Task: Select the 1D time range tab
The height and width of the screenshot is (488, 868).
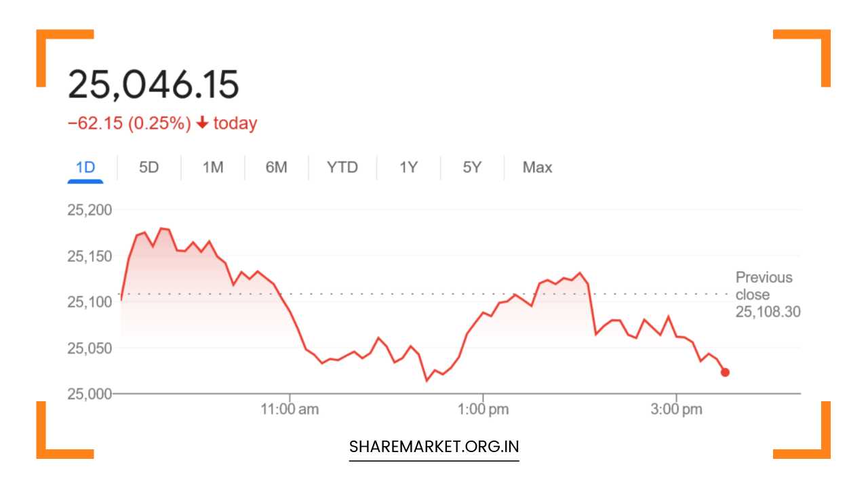Action: (85, 167)
